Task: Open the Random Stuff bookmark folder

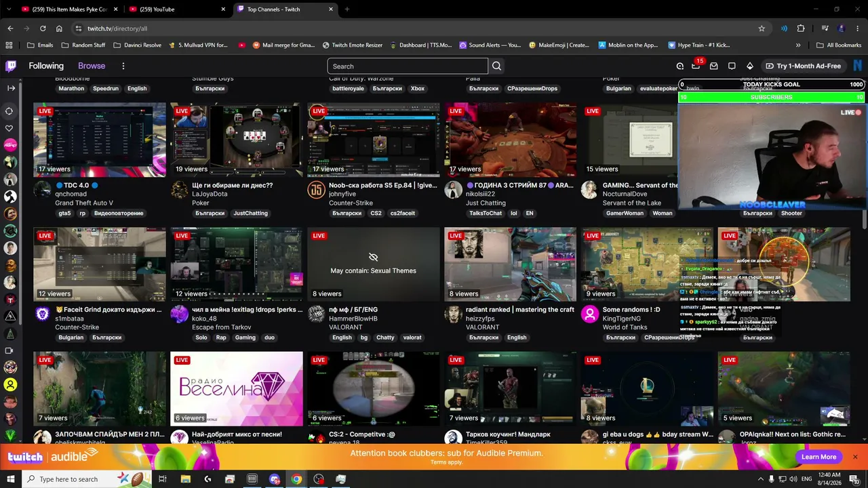Action: pos(83,45)
